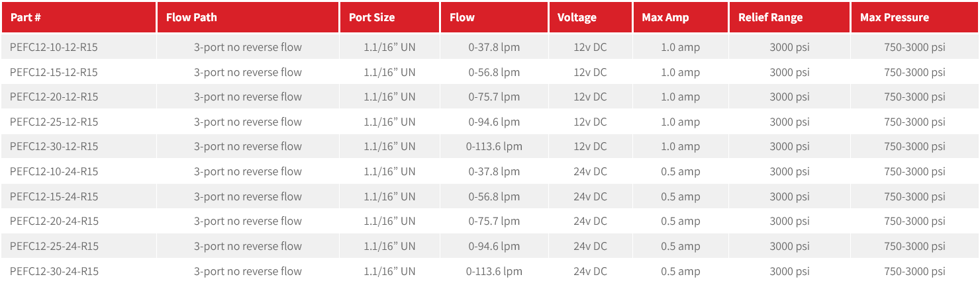Select part number PEFC12-15-24-R15
Image resolution: width=980 pixels, height=283 pixels.
tap(54, 196)
